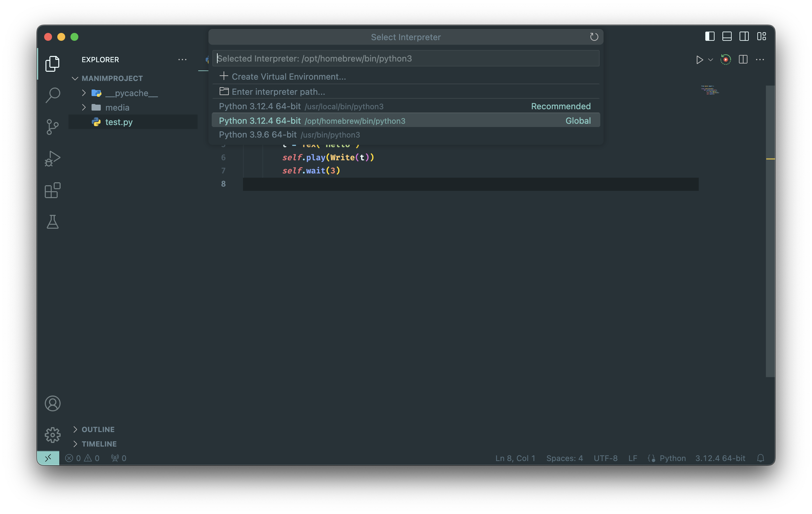Select Python 3.9.6 /usr/bin/python3 interpreter
The width and height of the screenshot is (812, 514).
[x=406, y=135]
